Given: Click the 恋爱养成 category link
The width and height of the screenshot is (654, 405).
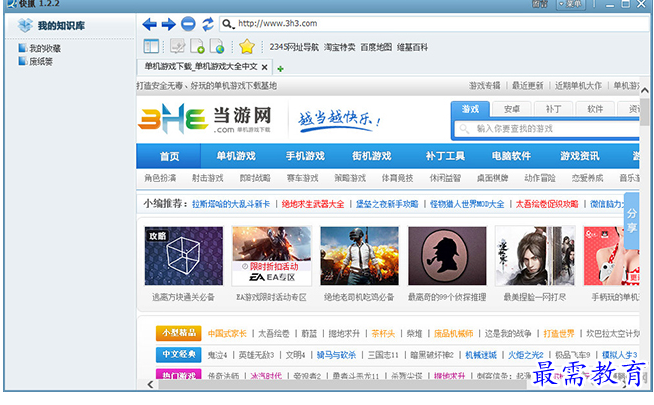Looking at the screenshot, I should point(587,178).
